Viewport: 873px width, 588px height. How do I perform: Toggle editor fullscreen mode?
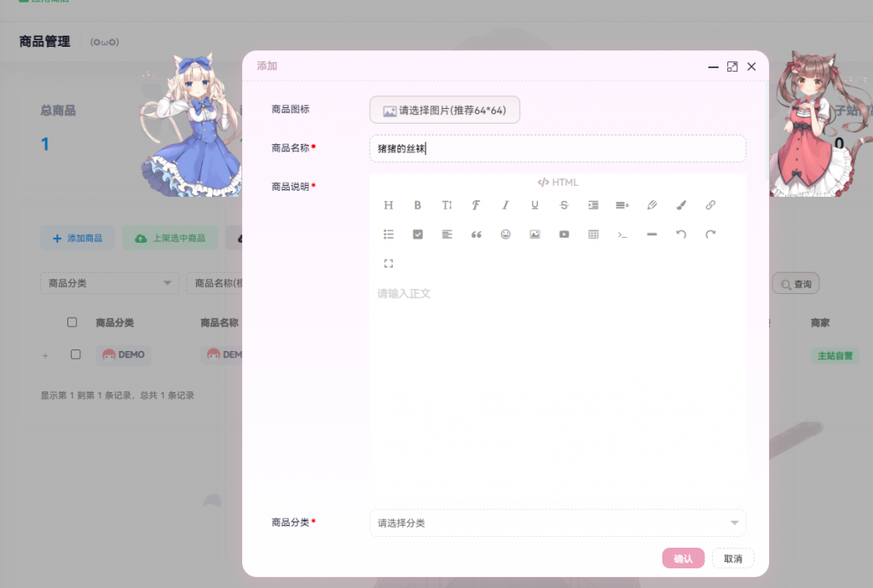point(389,263)
